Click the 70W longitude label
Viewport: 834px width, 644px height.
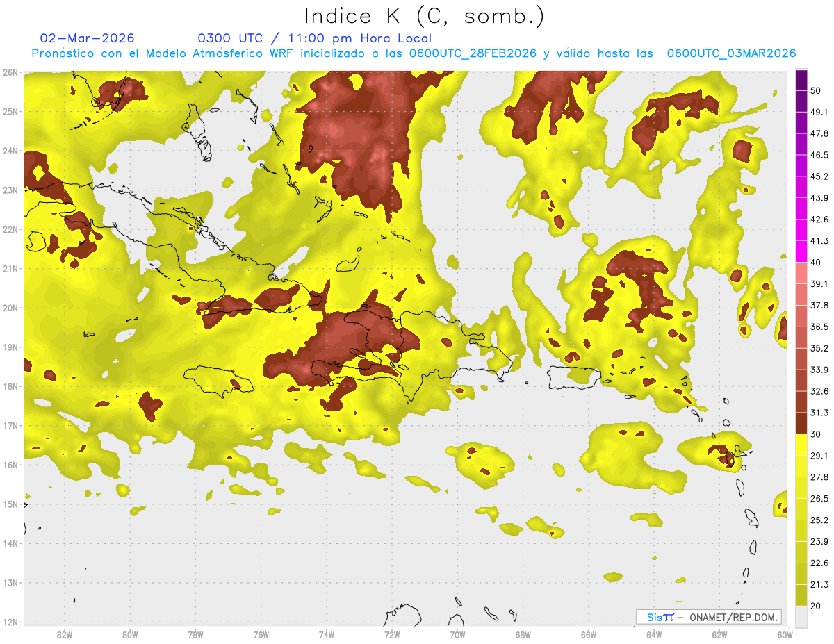tap(457, 634)
